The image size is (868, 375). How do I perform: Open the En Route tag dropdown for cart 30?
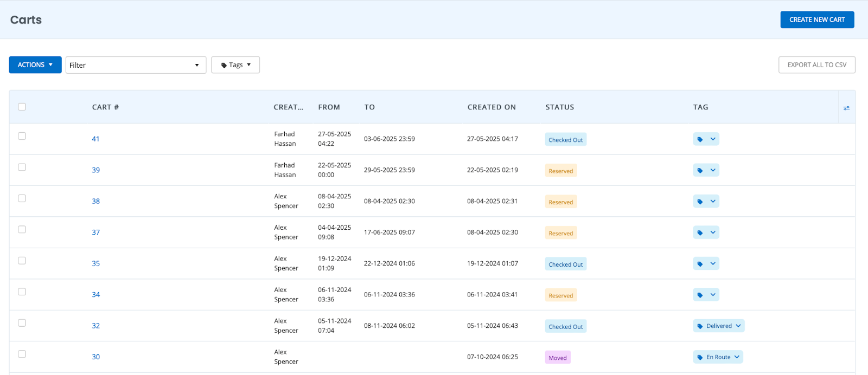(718, 357)
